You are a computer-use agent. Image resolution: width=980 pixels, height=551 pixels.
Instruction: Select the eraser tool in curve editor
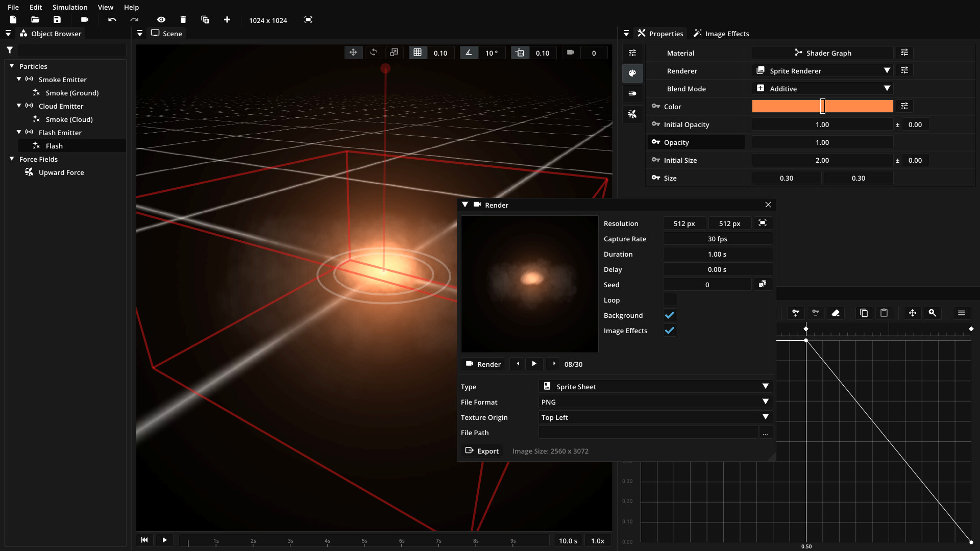click(836, 313)
